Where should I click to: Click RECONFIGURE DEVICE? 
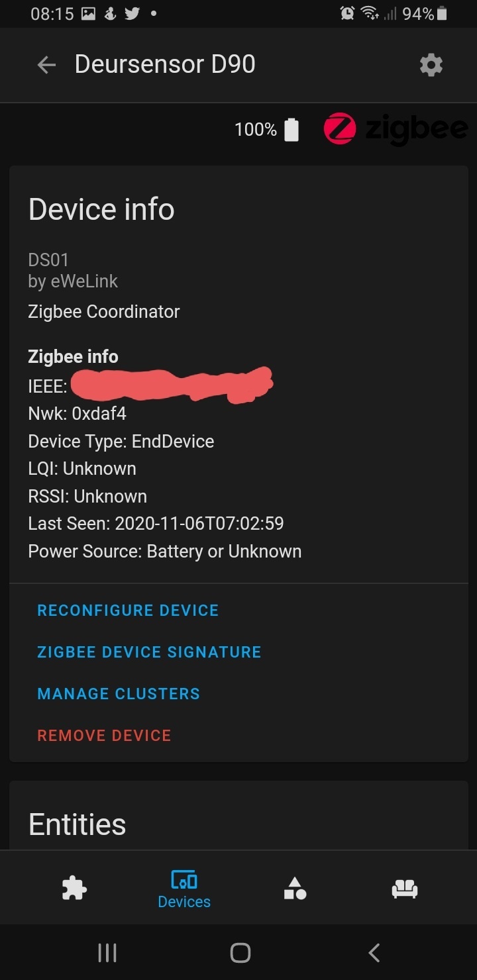[128, 611]
